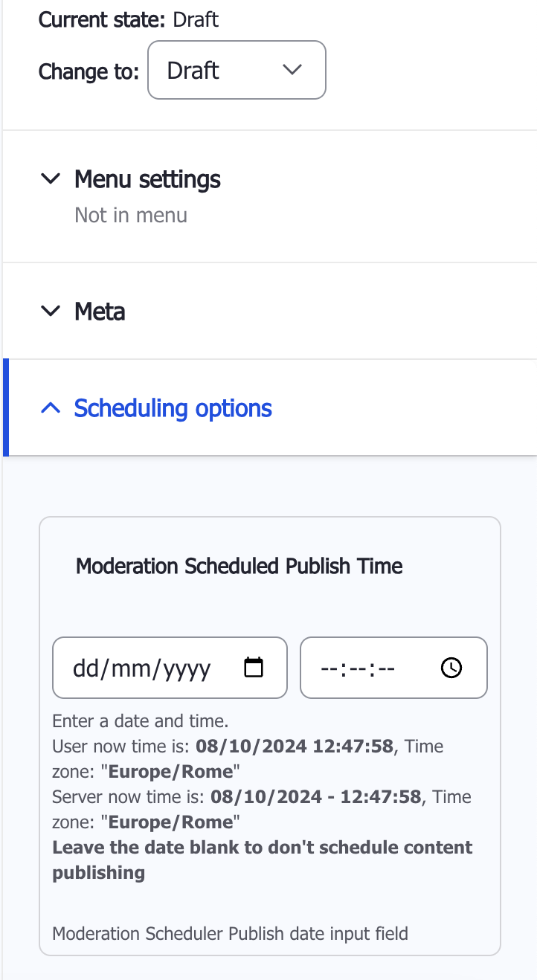
Task: Select the date picker icon for publish time
Action: 254,668
